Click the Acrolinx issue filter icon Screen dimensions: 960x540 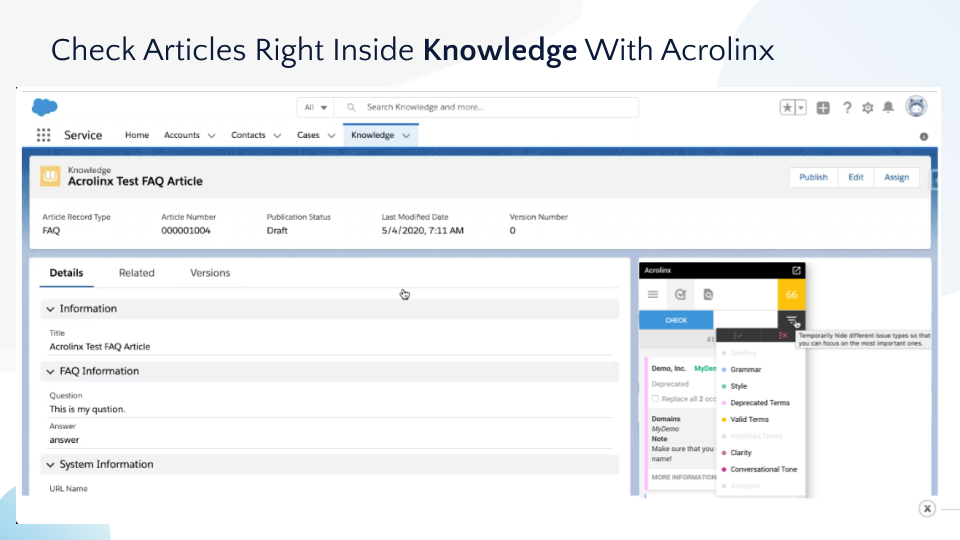tap(791, 320)
